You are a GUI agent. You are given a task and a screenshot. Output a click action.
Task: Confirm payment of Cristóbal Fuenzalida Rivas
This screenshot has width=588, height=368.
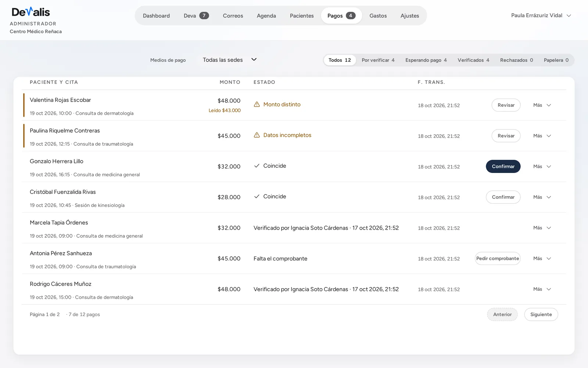click(503, 197)
